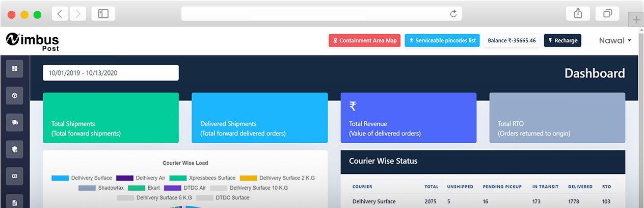Open the Containment Area Map button

[x=365, y=41]
